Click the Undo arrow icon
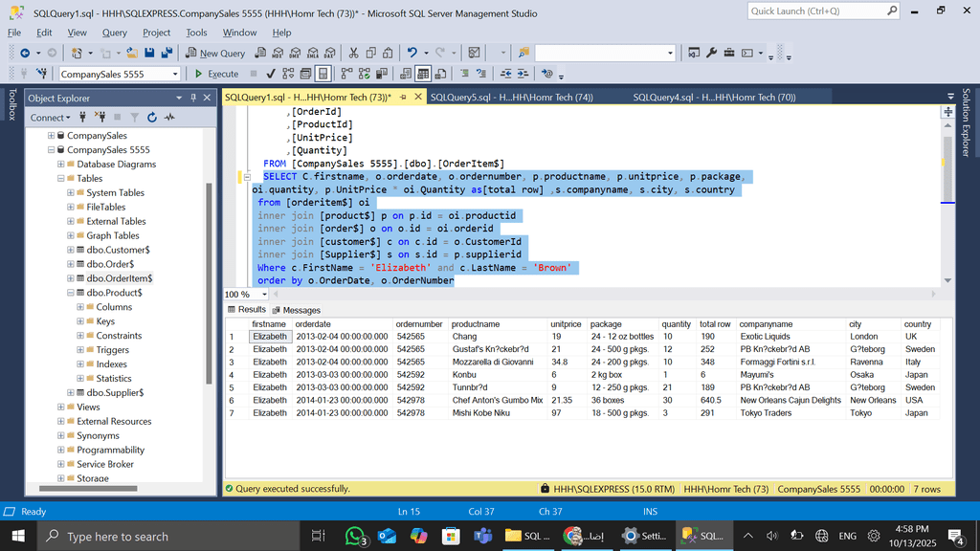This screenshot has width=980, height=551. click(412, 53)
